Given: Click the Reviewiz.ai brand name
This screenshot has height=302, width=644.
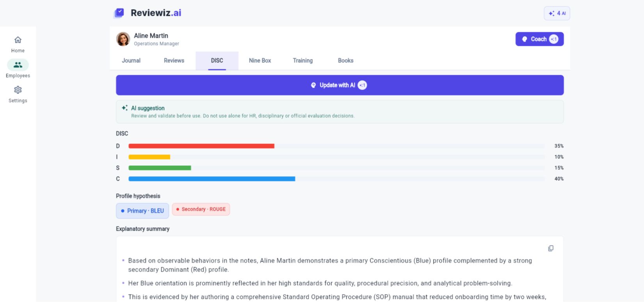Looking at the screenshot, I should 156,13.
